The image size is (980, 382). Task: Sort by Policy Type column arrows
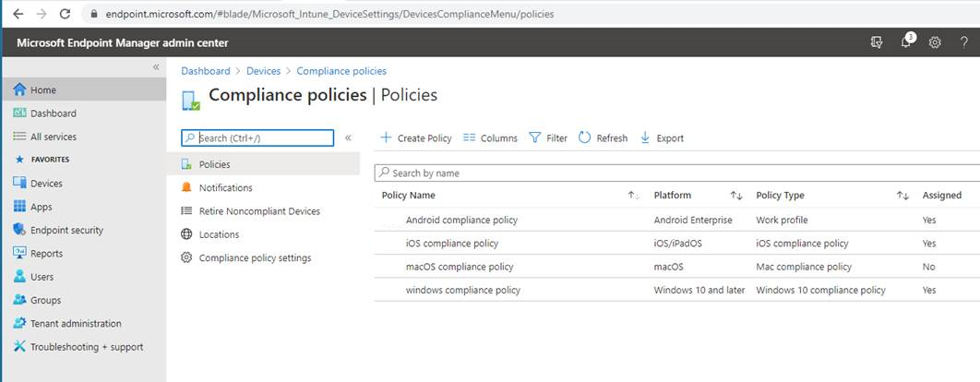click(902, 196)
